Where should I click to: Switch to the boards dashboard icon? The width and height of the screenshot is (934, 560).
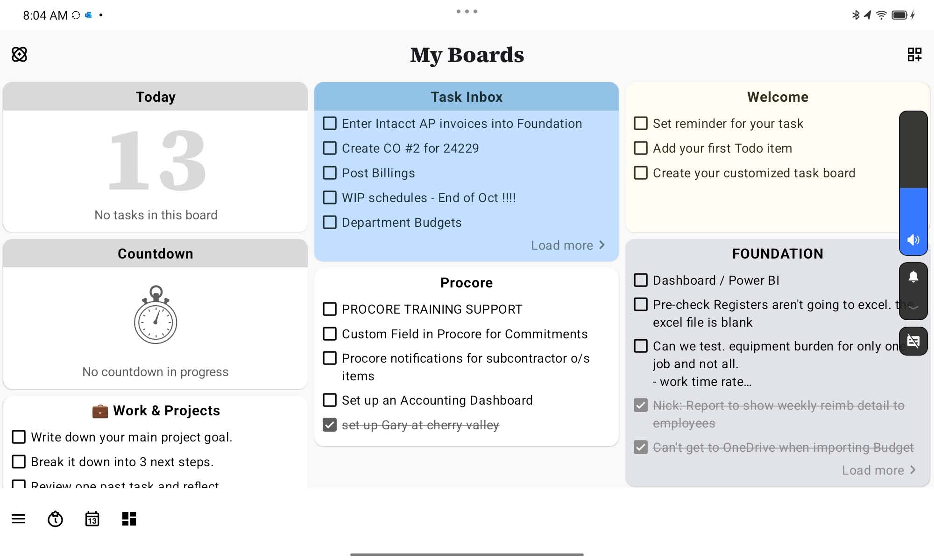(x=129, y=518)
